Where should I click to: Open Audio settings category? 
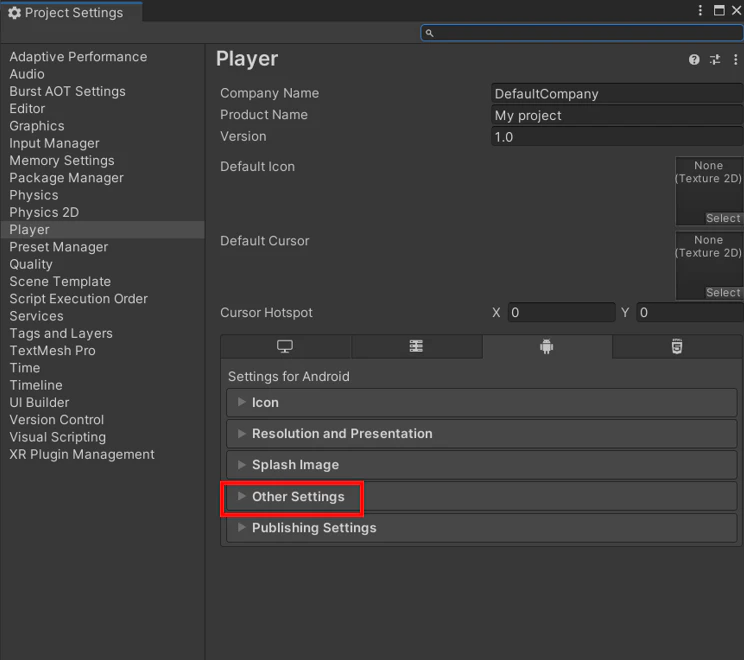coord(27,74)
